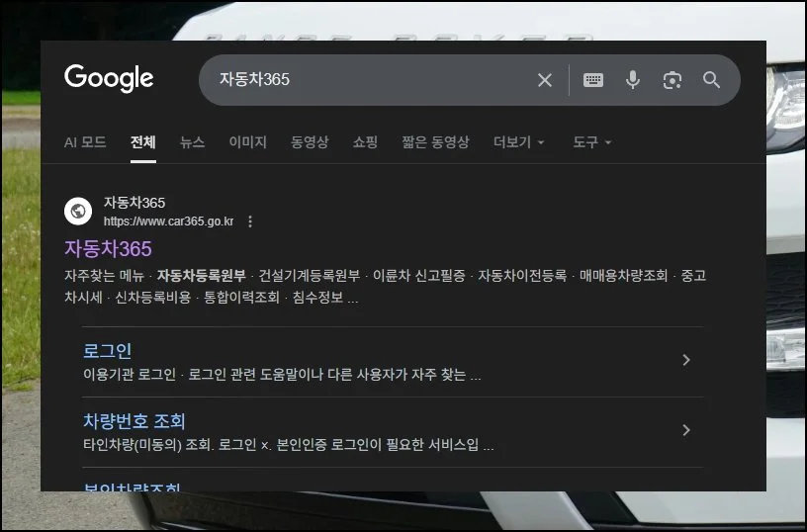Open the on-screen keyboard input tool

click(593, 80)
